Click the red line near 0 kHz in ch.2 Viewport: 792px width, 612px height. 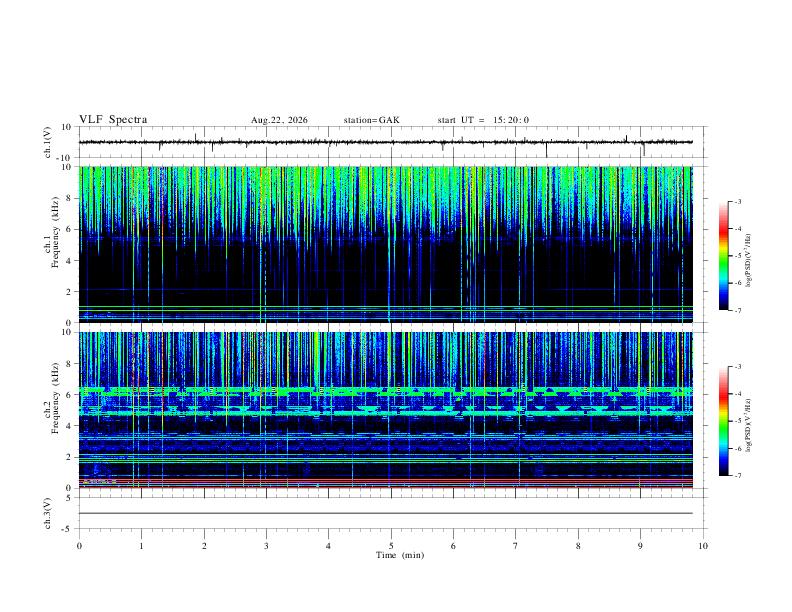tap(385, 481)
